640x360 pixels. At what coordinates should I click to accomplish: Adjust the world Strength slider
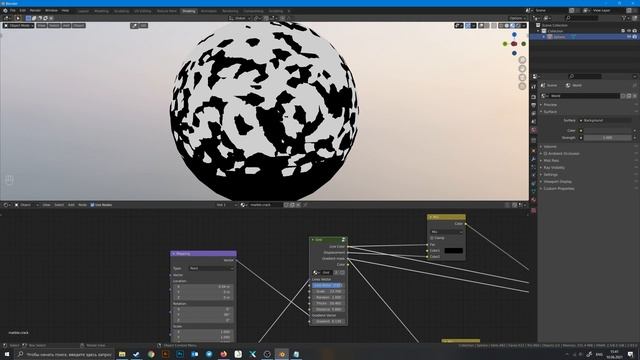(x=608, y=138)
